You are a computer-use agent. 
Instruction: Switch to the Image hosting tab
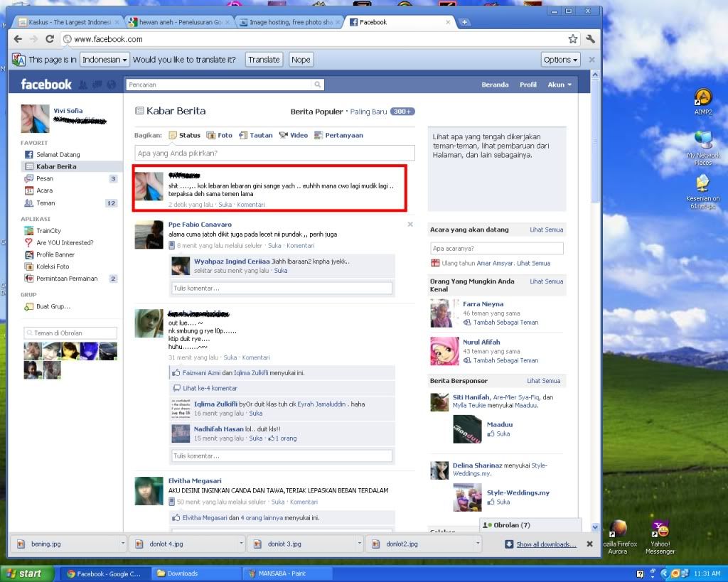(x=290, y=22)
